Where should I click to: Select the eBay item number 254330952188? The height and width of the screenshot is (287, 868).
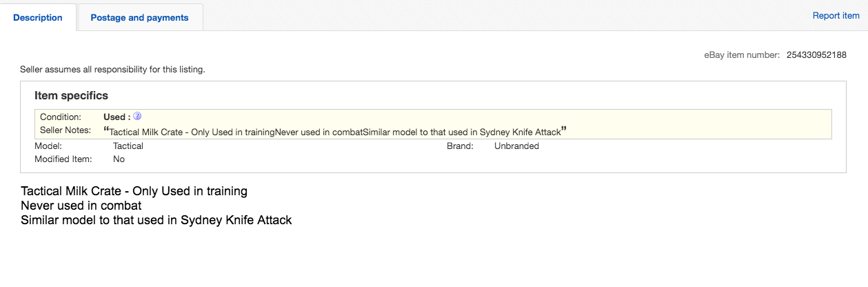point(816,55)
